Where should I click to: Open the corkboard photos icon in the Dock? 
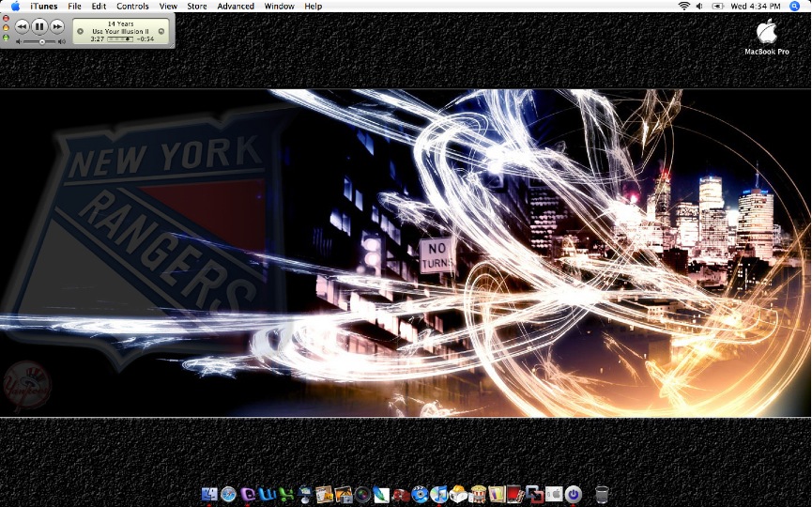(x=324, y=494)
